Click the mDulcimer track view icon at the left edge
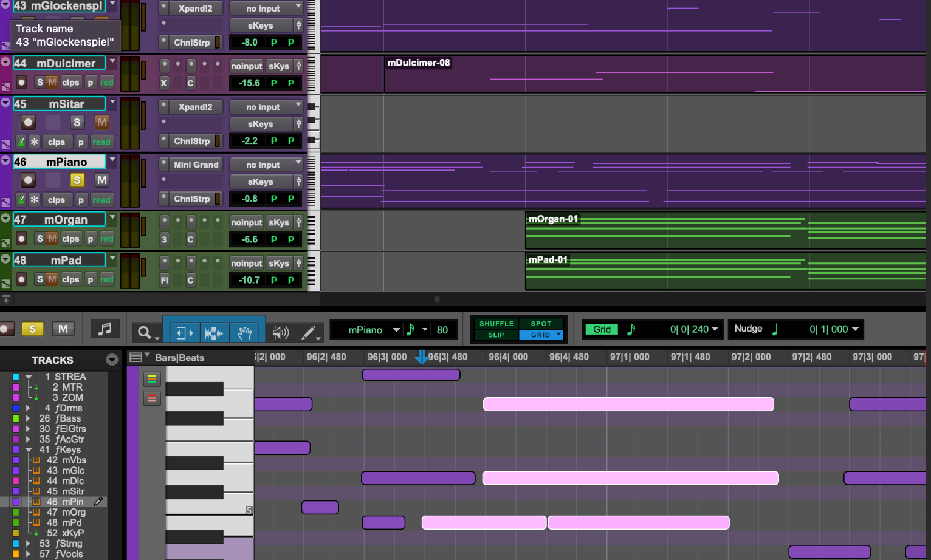931x560 pixels. pos(5,87)
